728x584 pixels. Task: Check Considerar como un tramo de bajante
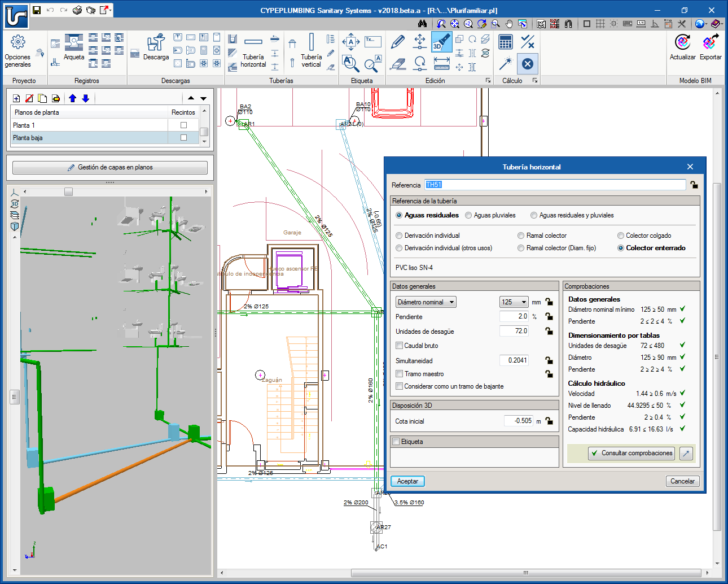[399, 386]
